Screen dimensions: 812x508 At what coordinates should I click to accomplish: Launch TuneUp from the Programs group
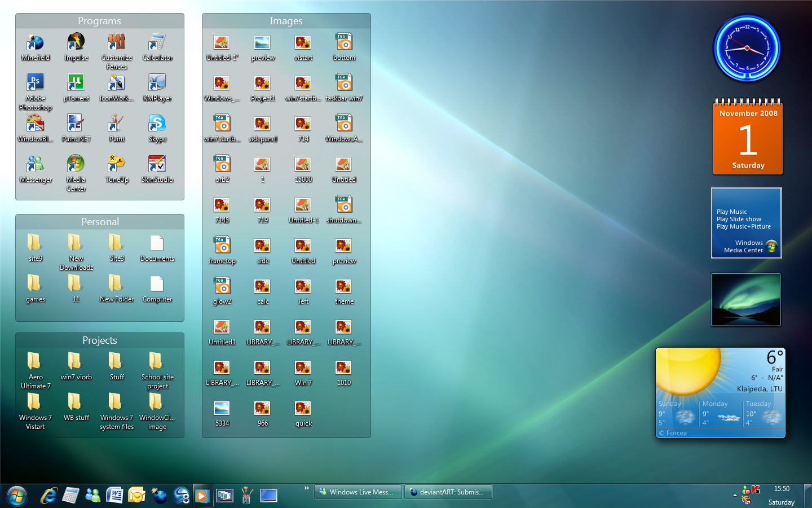pyautogui.click(x=116, y=164)
